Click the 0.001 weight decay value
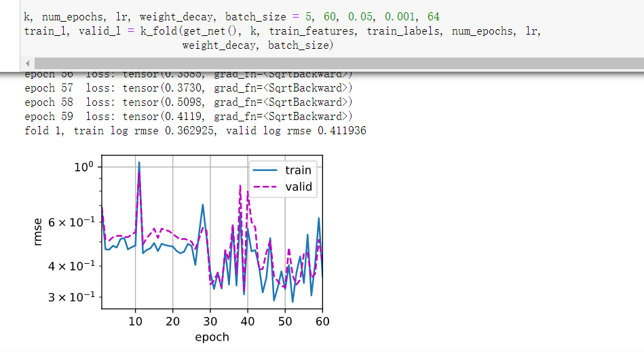This screenshot has height=352, width=644. tap(400, 17)
